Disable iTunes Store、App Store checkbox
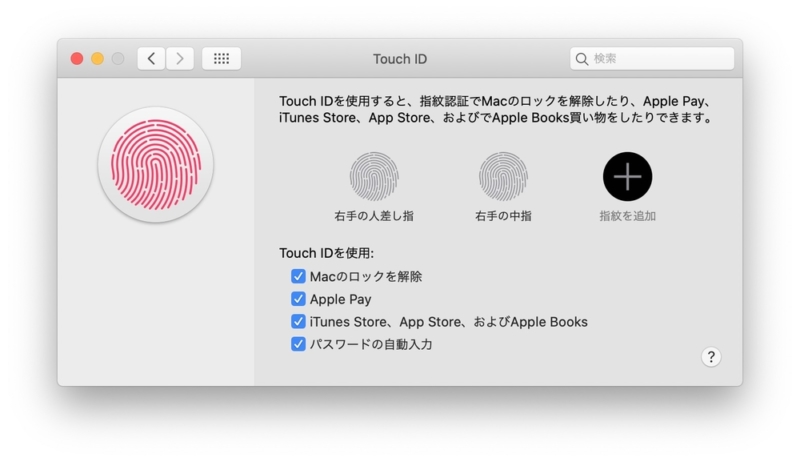The width and height of the screenshot is (800, 462). click(298, 321)
